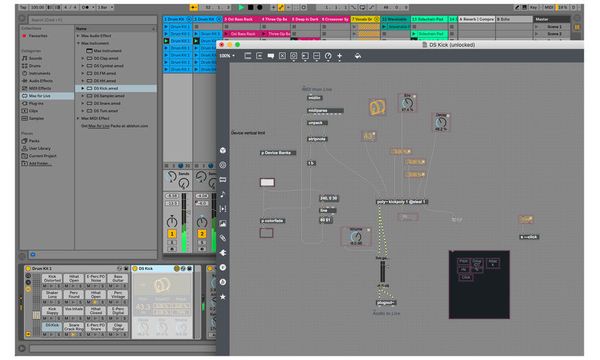Viewport: 600px width, 360px height.
Task: Select the Clap Digital drum pad
Action: 118,326
